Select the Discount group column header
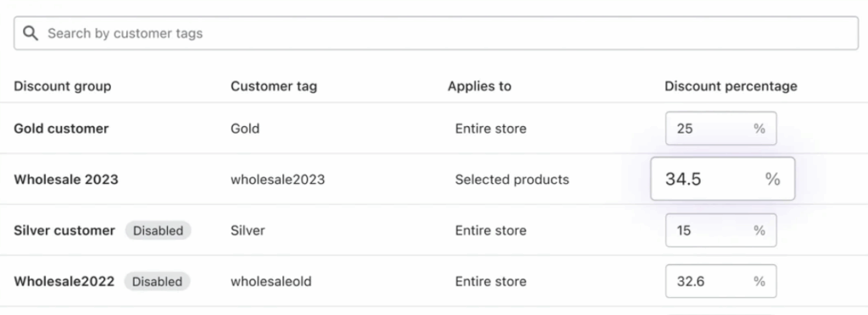The height and width of the screenshot is (315, 868). (x=63, y=86)
